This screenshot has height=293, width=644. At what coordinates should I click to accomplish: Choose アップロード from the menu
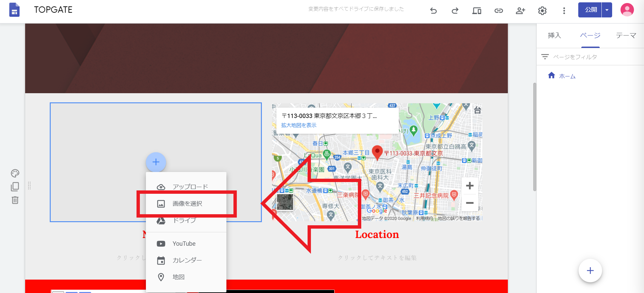coord(186,187)
